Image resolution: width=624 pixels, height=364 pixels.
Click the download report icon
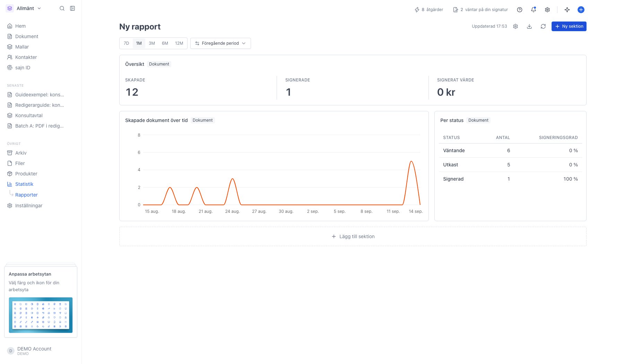(529, 26)
